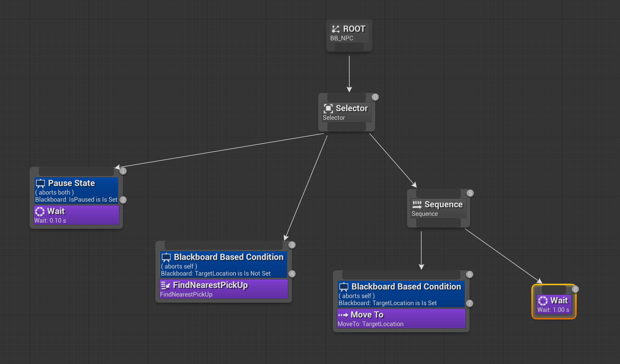This screenshot has width=620, height=364.
Task: Click the Pause State decorator icon
Action: tap(40, 184)
